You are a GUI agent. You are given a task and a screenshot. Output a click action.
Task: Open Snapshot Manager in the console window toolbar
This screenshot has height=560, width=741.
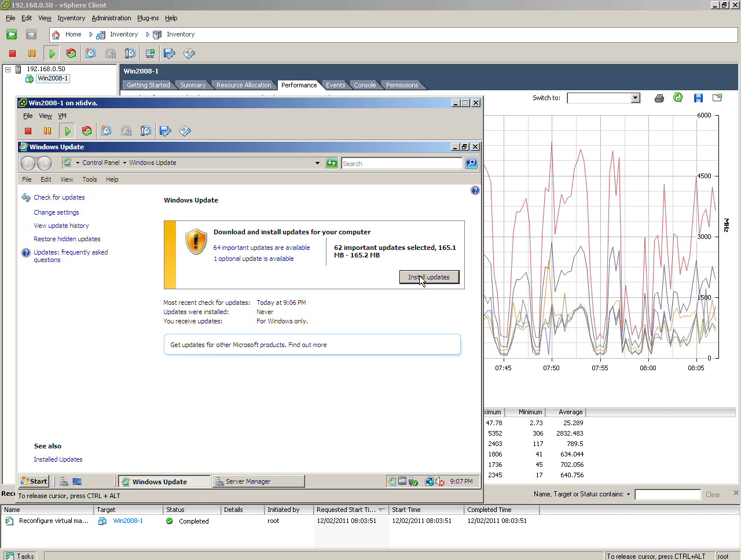coord(146,131)
